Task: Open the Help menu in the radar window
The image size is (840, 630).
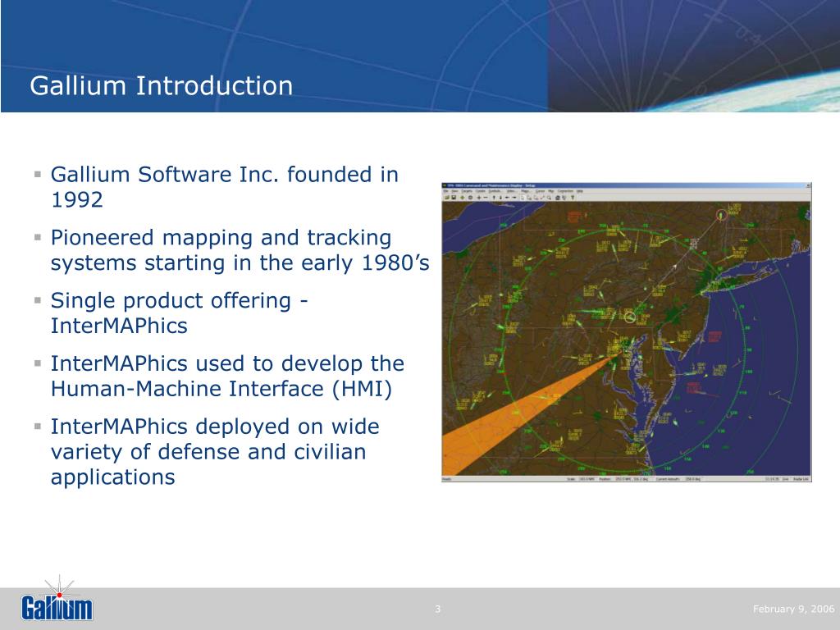Action: [579, 191]
